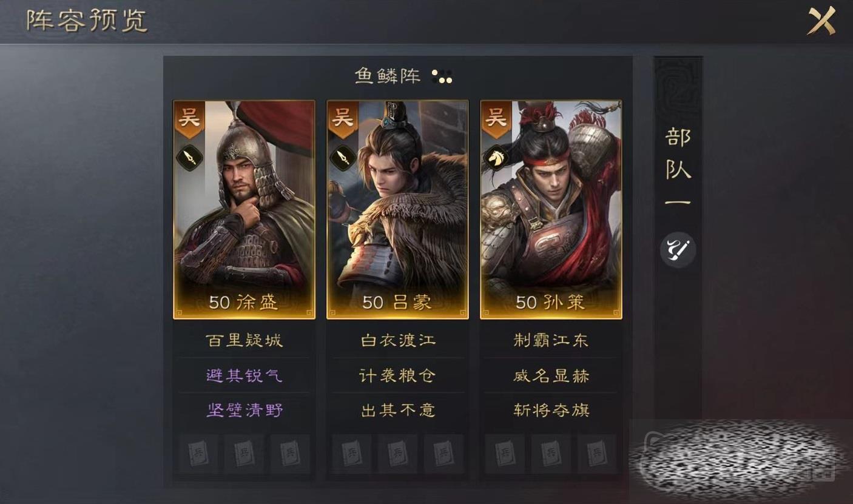
Task: Click the brush edit icon under 部队一
Action: (678, 250)
